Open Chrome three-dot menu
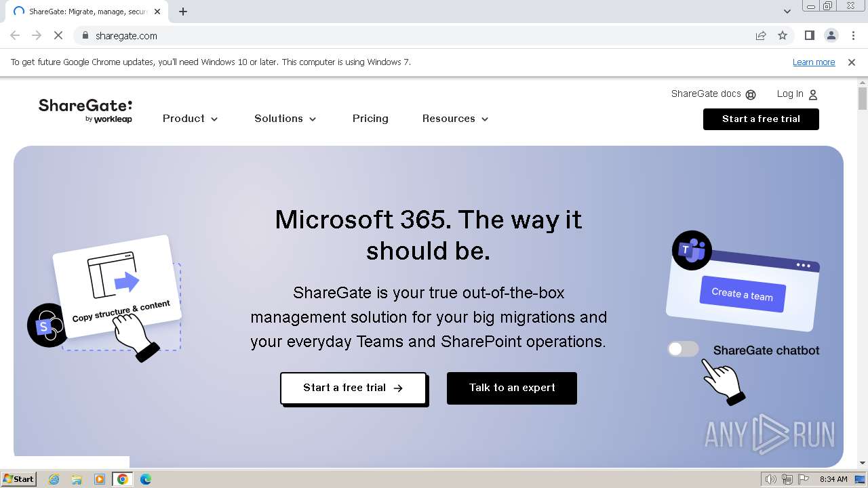The height and width of the screenshot is (488, 868). [x=853, y=36]
